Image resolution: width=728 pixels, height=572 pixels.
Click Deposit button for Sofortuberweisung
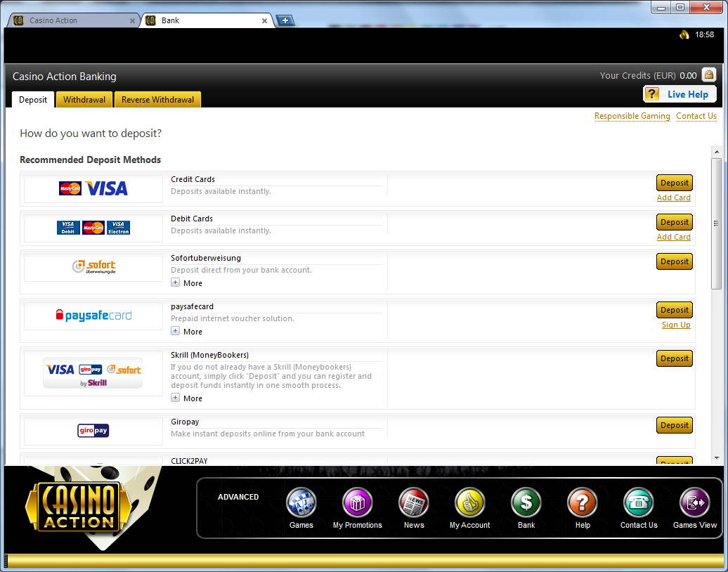click(674, 261)
